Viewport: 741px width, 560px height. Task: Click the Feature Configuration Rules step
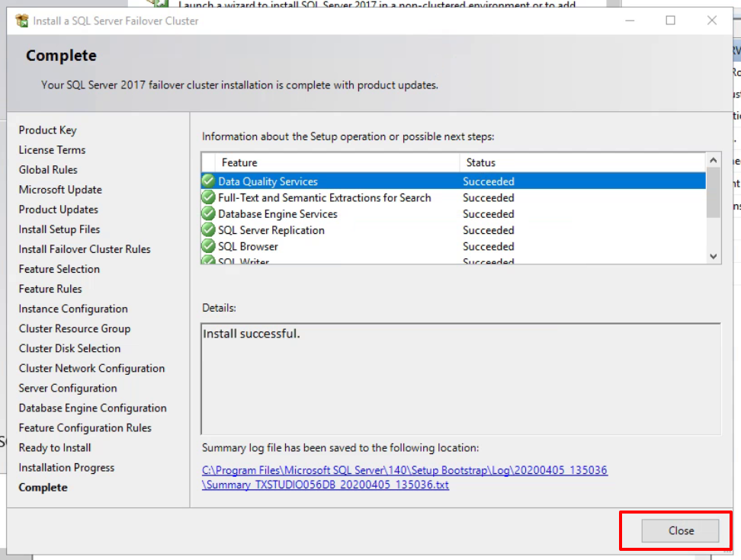coord(85,427)
